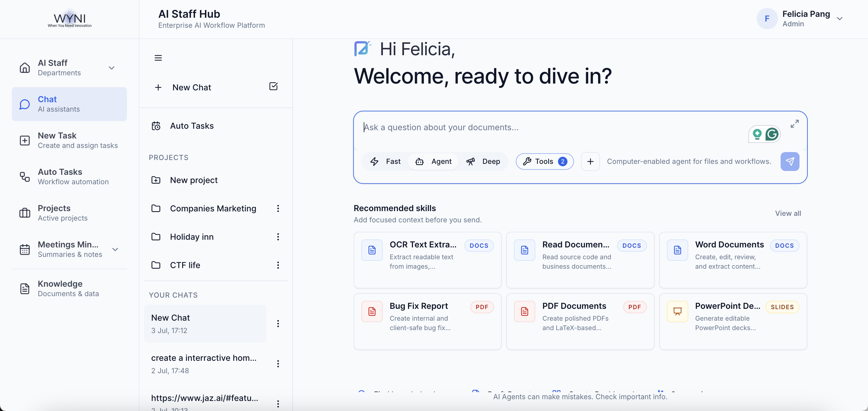Click the PDF badge on Bug Fix Report
The height and width of the screenshot is (411, 868).
[482, 307]
